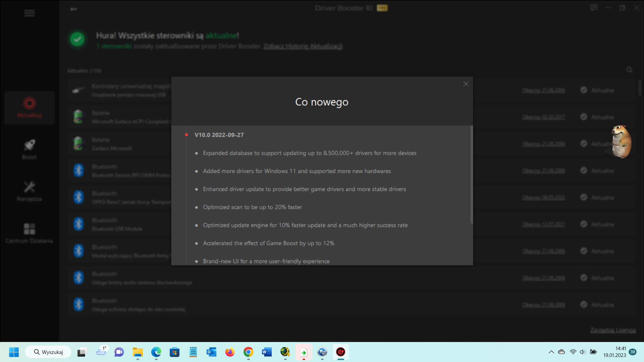Click the Microsoft Surface ACPI battery icon
The image size is (644, 362).
tap(78, 117)
